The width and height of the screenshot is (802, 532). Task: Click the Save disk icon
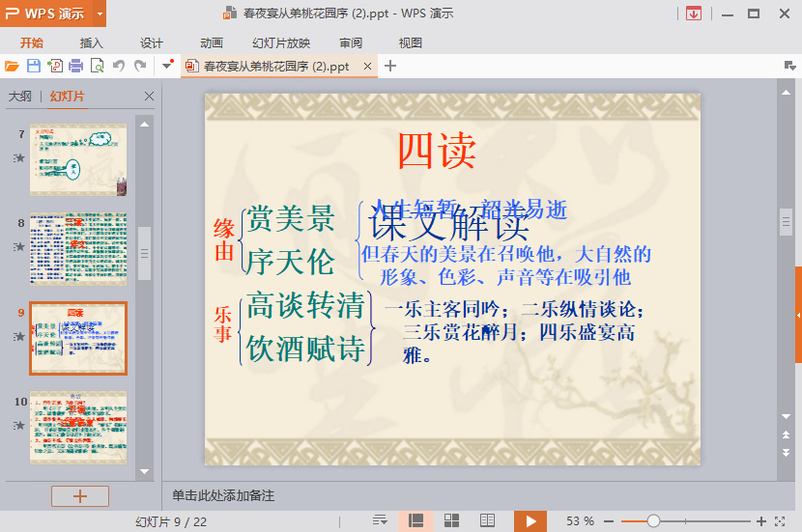click(33, 66)
